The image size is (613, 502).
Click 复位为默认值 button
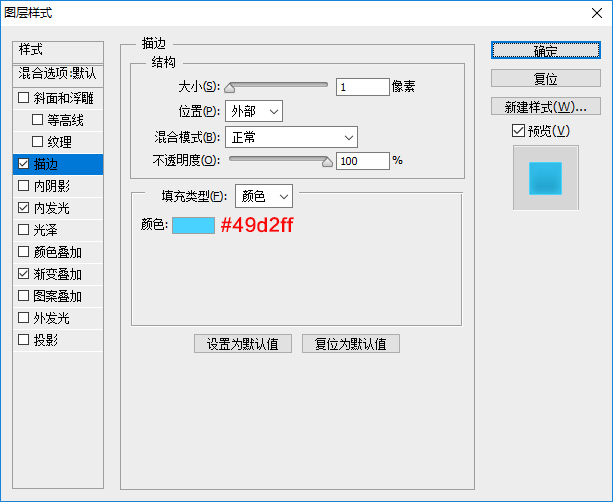point(351,344)
